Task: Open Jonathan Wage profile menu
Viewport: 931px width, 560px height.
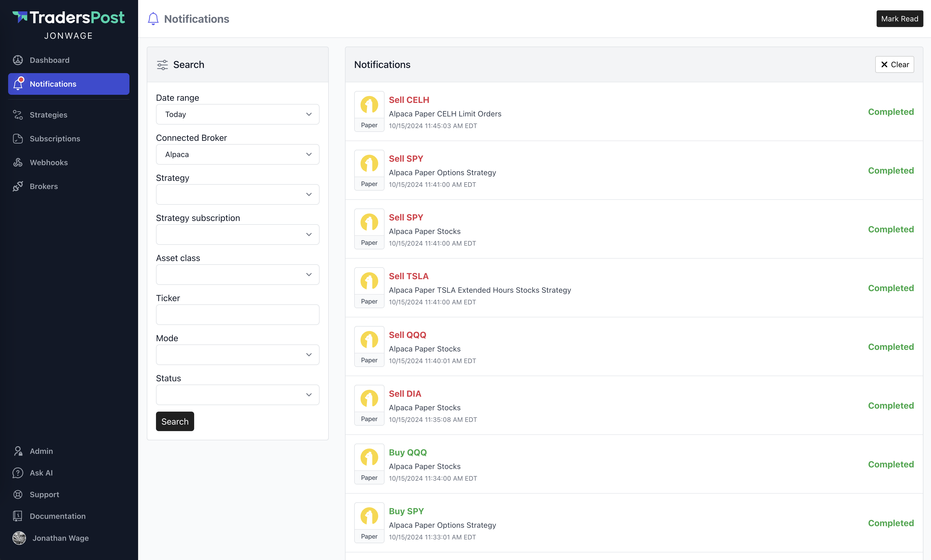Action: coord(69,538)
